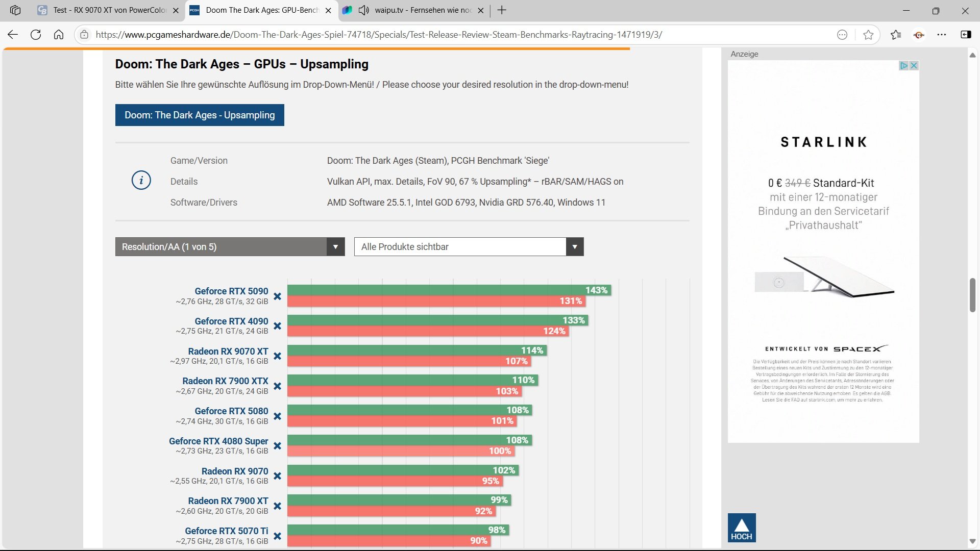Open a new tab with the plus icon
980x551 pixels.
pos(502,10)
